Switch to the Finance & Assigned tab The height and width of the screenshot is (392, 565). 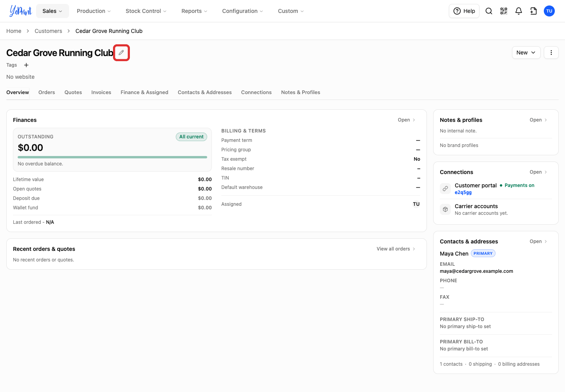144,92
